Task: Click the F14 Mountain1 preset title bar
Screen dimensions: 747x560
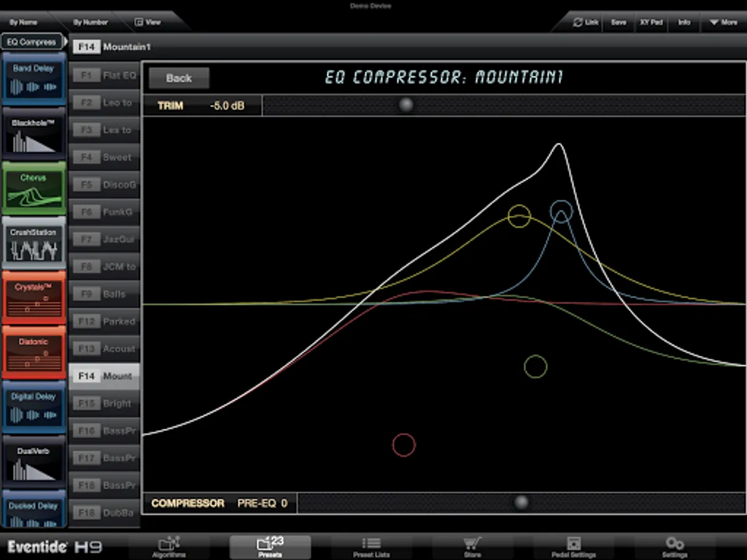Action: (x=408, y=47)
